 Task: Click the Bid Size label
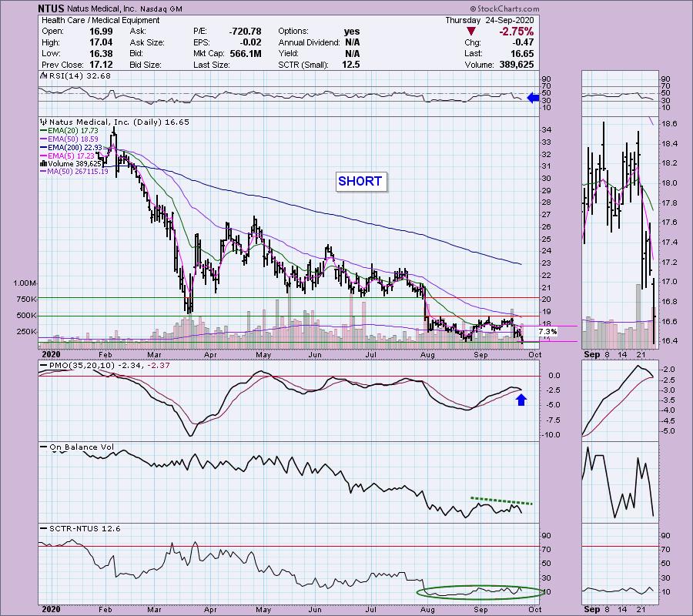146,65
